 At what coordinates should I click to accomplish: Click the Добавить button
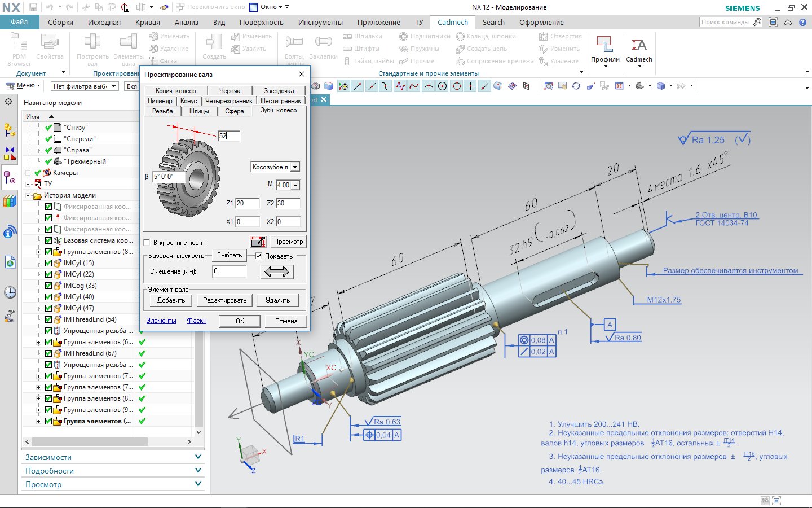171,300
